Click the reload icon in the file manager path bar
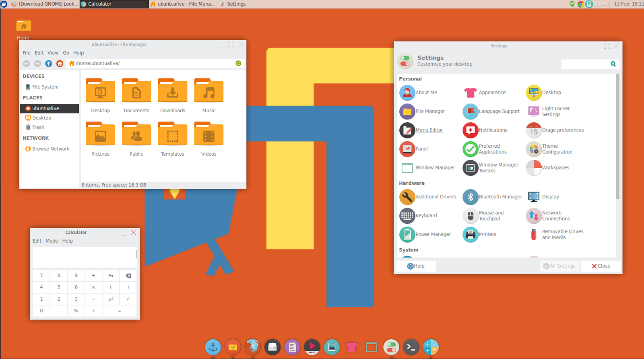The image size is (644, 359). [x=238, y=63]
